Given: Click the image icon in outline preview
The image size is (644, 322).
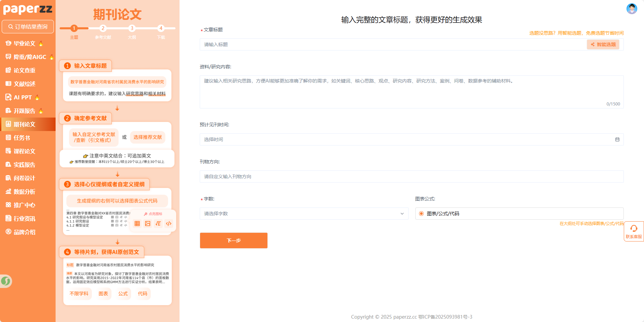Looking at the screenshot, I should pyautogui.click(x=148, y=224).
